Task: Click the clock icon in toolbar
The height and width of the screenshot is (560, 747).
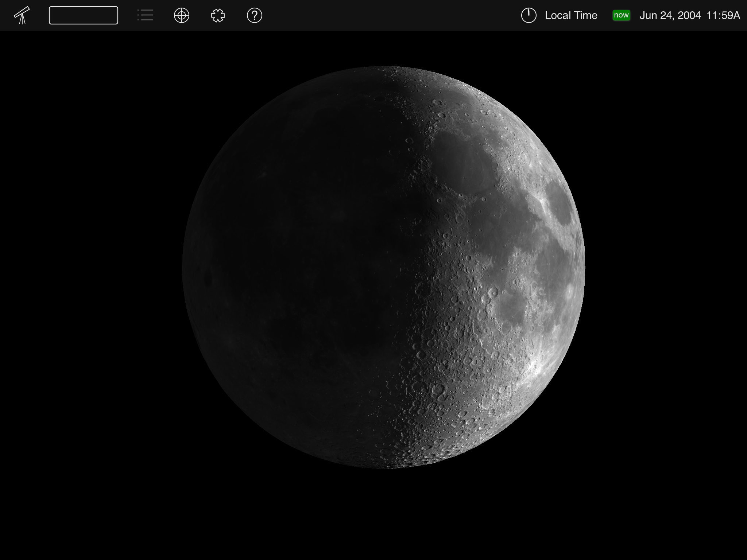Action: [529, 15]
